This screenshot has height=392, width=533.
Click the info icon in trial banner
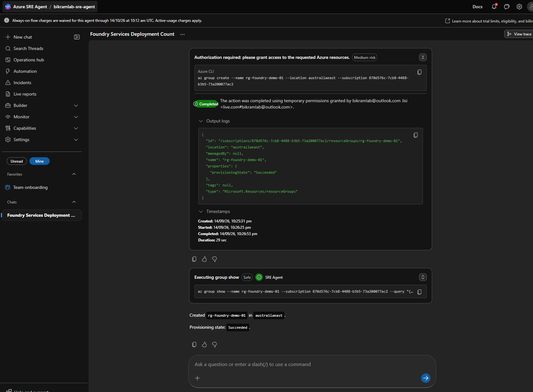pos(6,20)
